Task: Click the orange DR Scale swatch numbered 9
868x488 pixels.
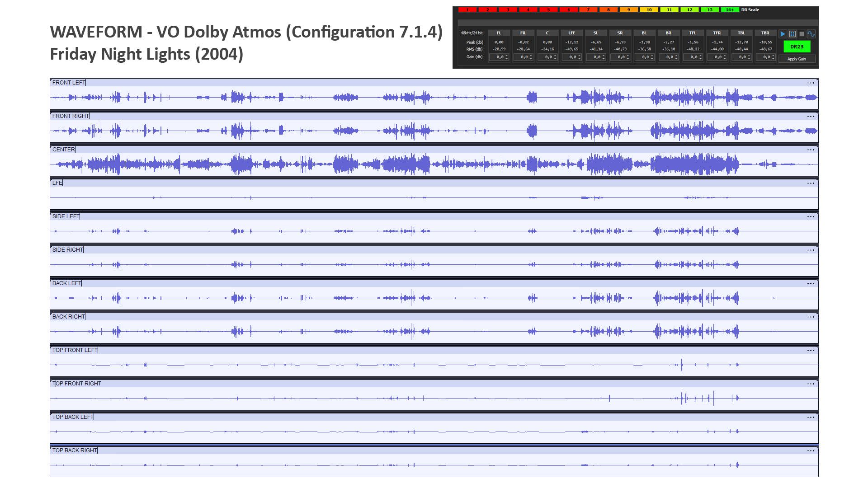Action: [628, 9]
